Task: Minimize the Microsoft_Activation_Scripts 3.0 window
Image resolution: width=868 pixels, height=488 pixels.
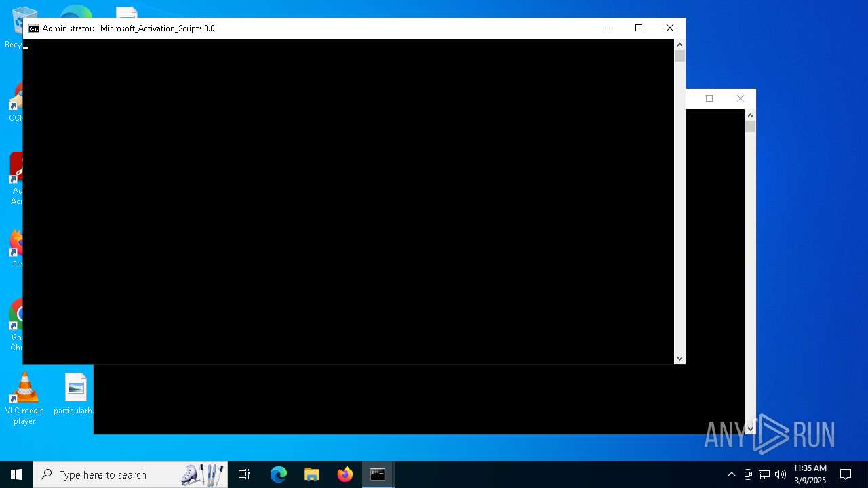Action: 608,28
